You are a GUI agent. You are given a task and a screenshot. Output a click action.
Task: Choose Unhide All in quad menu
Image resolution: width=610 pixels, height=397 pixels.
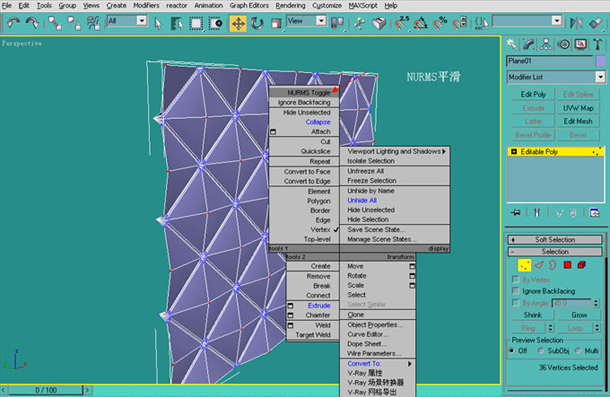pyautogui.click(x=362, y=200)
